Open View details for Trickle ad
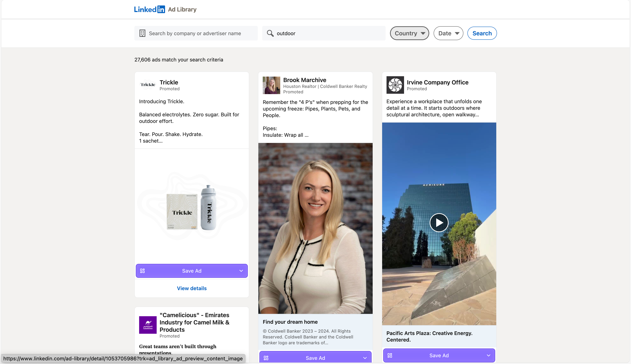Viewport: 631px width, 364px height. (x=192, y=288)
